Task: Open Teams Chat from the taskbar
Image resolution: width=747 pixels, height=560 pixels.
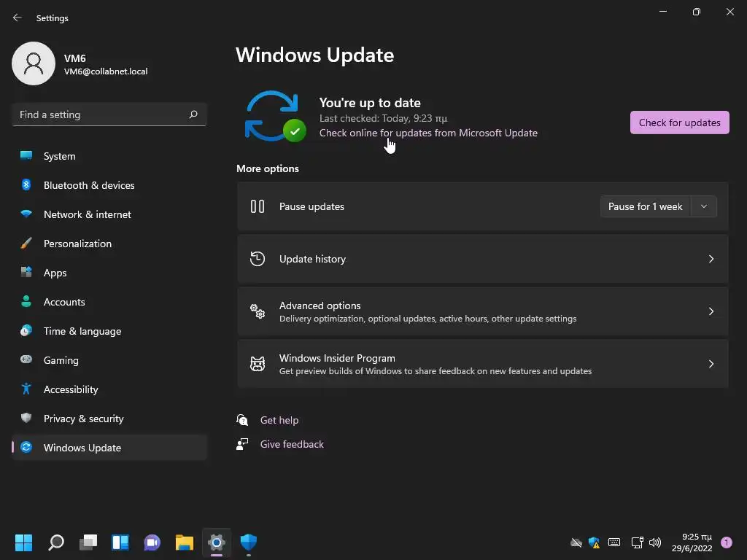Action: tap(152, 542)
